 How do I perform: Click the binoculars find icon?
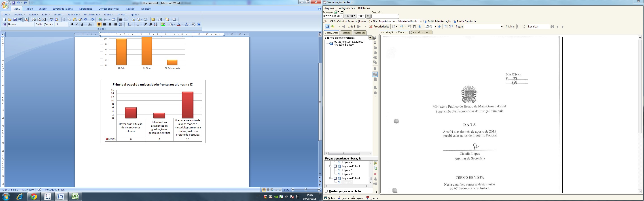click(552, 27)
